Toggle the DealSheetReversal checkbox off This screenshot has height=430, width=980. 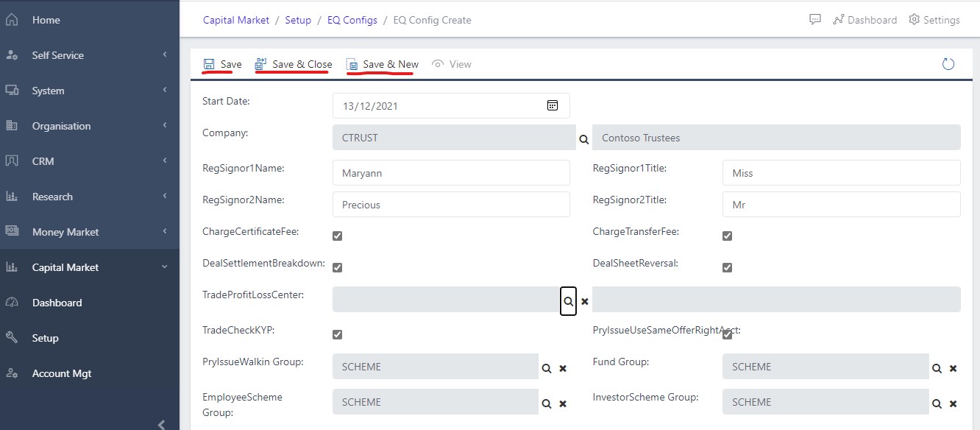(727, 267)
